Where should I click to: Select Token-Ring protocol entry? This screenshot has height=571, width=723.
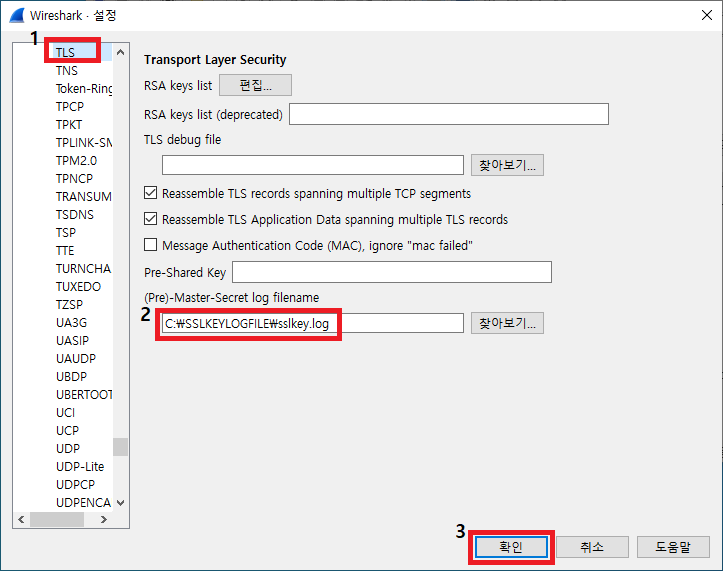coord(84,89)
